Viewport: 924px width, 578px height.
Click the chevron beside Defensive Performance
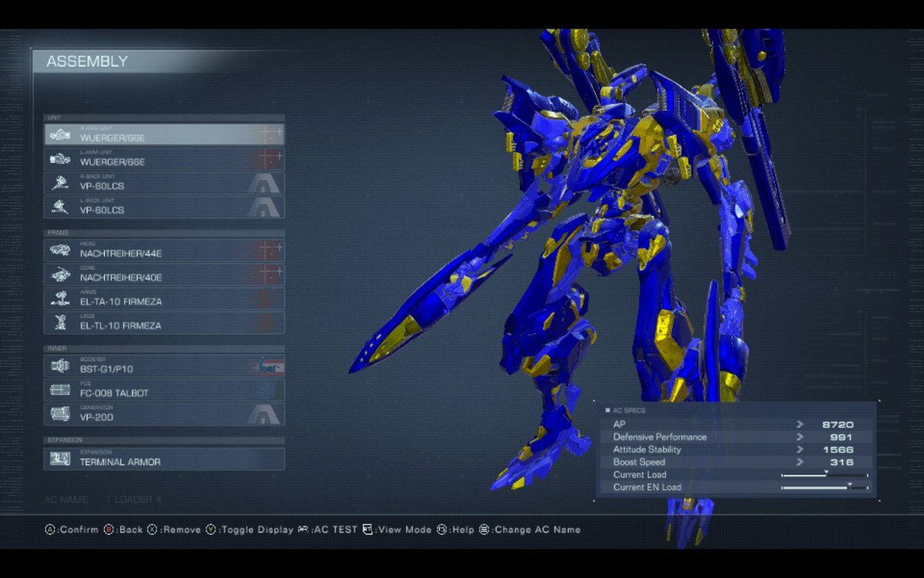[x=800, y=437]
